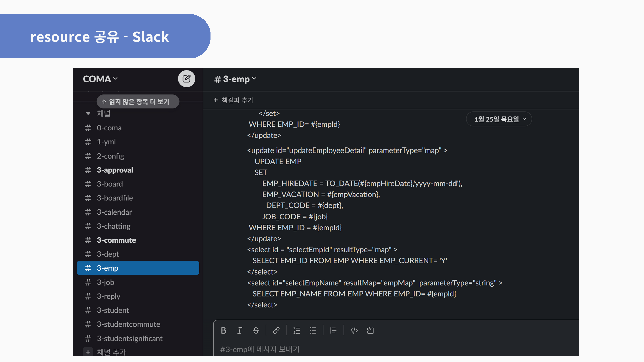Viewport: 644px width, 362px height.
Task: Click the selectEmpId select tag line
Action: 322,250
